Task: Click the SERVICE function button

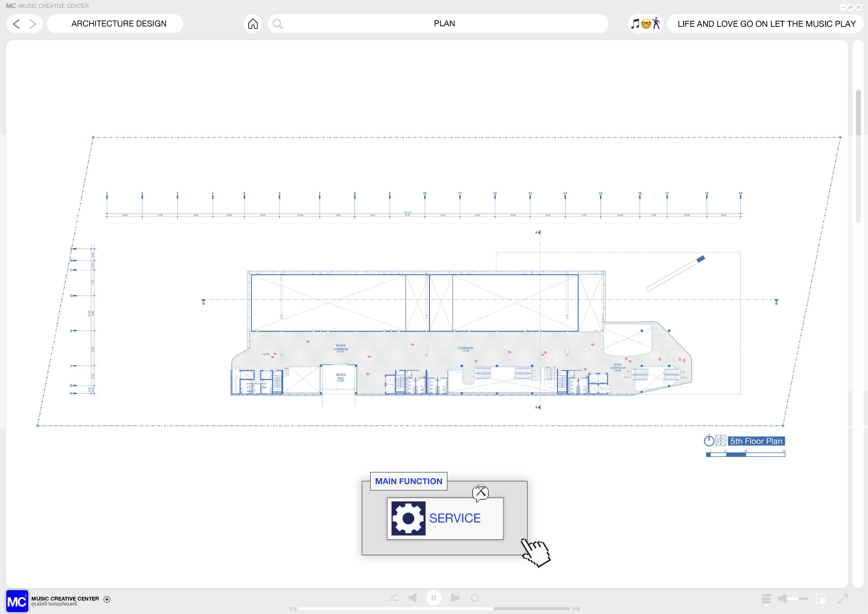Action: pyautogui.click(x=445, y=518)
